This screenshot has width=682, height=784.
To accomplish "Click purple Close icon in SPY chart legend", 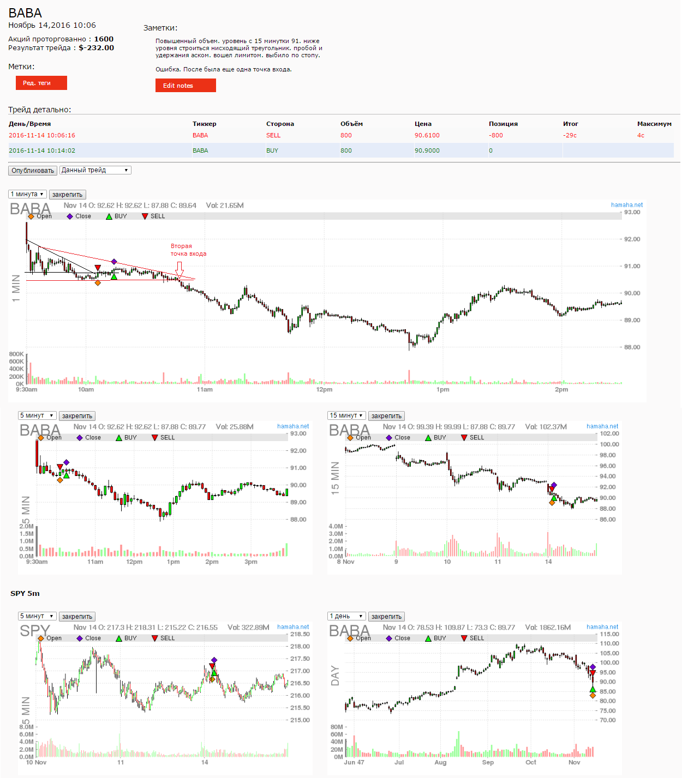I will [80, 638].
